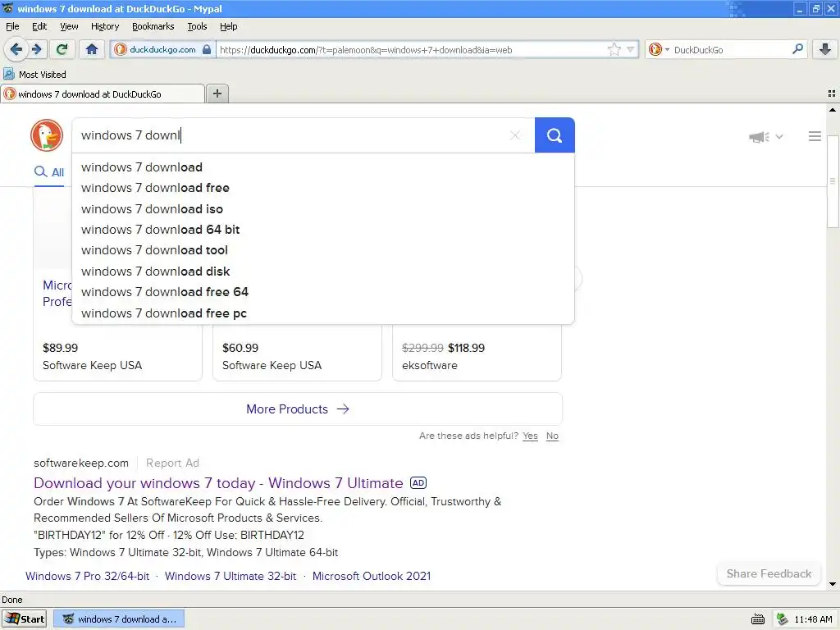Image resolution: width=840 pixels, height=630 pixels.
Task: Click the page scrollbar down arrow
Action: [x=833, y=584]
